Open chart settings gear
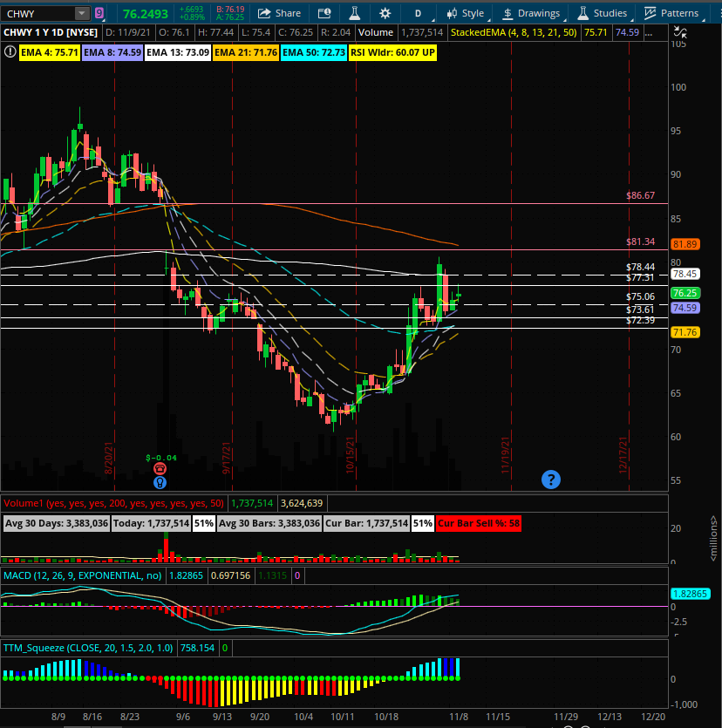 click(x=385, y=13)
